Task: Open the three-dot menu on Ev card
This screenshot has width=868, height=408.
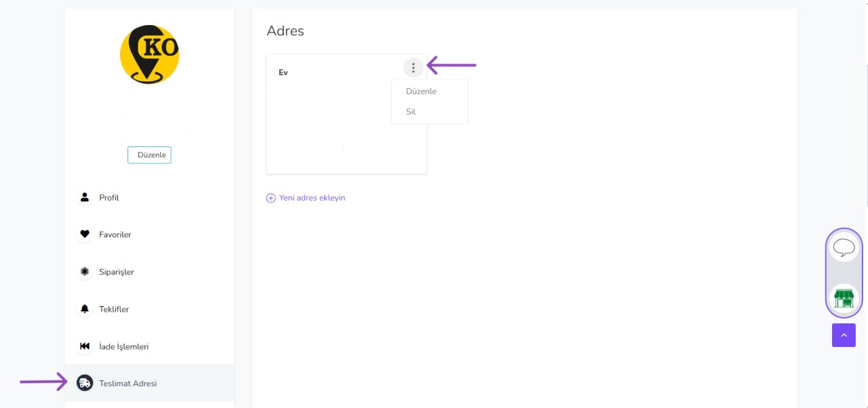Action: click(x=413, y=67)
